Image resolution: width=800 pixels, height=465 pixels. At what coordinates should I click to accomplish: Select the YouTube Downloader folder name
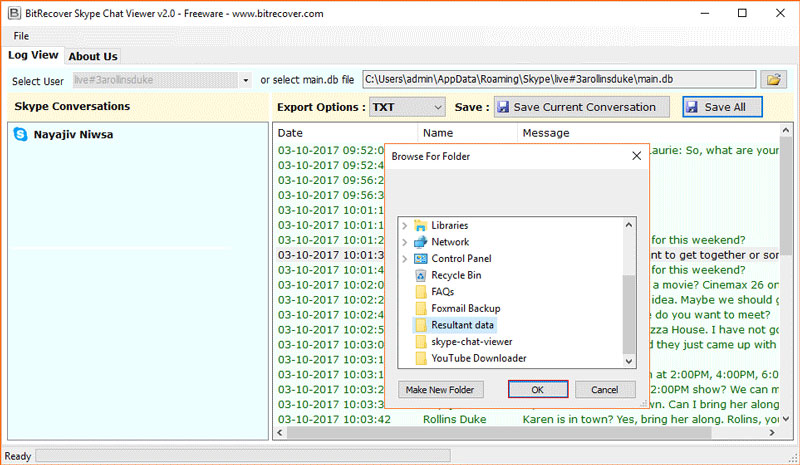(479, 358)
